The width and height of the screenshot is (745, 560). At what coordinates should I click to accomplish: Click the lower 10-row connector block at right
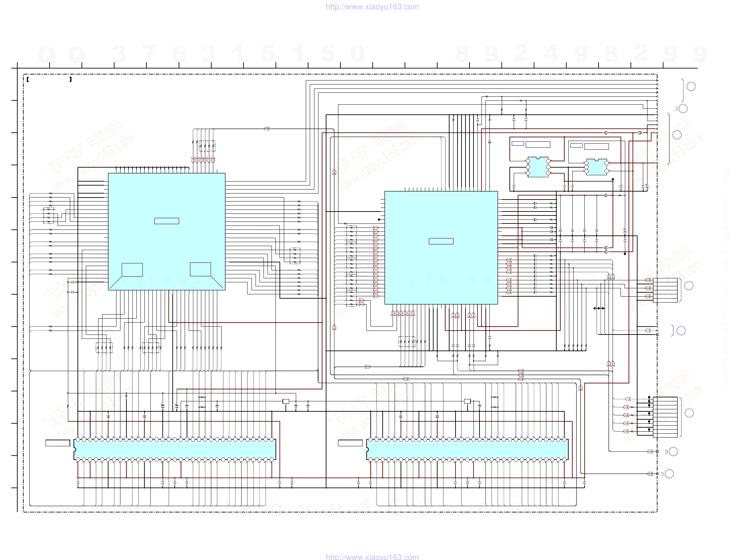tap(665, 417)
